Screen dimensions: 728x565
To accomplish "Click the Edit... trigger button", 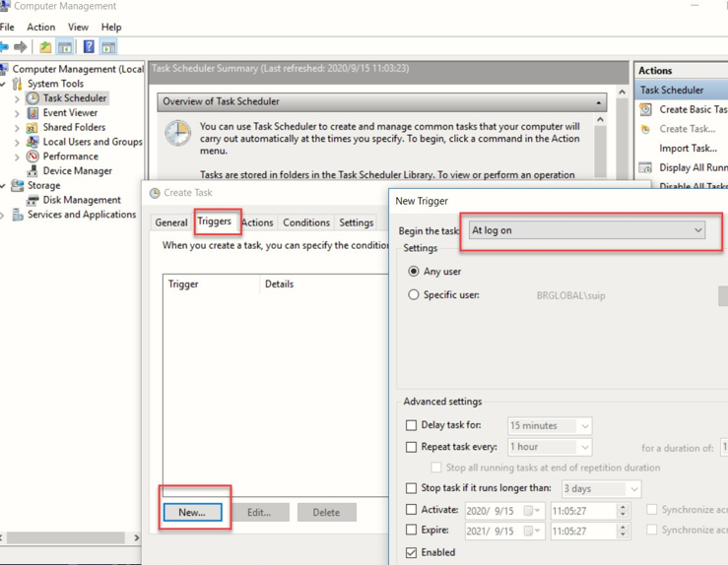I will click(x=259, y=512).
